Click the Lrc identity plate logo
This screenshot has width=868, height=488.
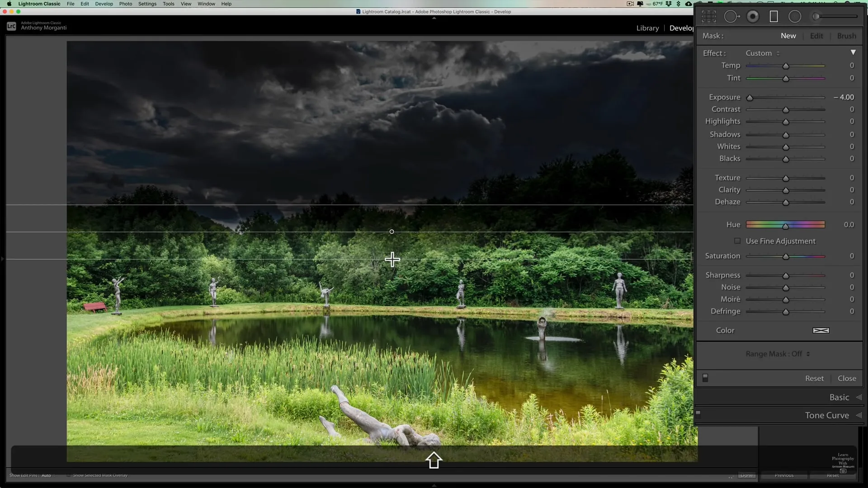point(11,26)
